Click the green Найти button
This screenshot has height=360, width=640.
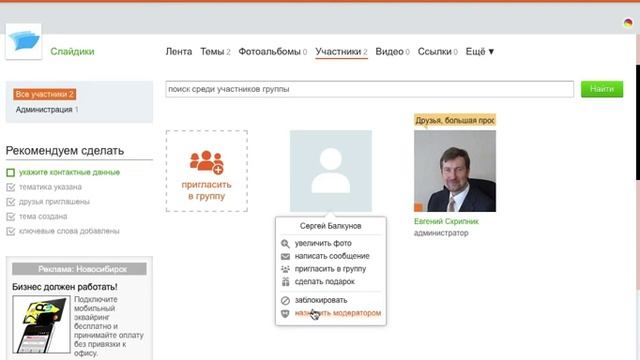[x=602, y=89]
